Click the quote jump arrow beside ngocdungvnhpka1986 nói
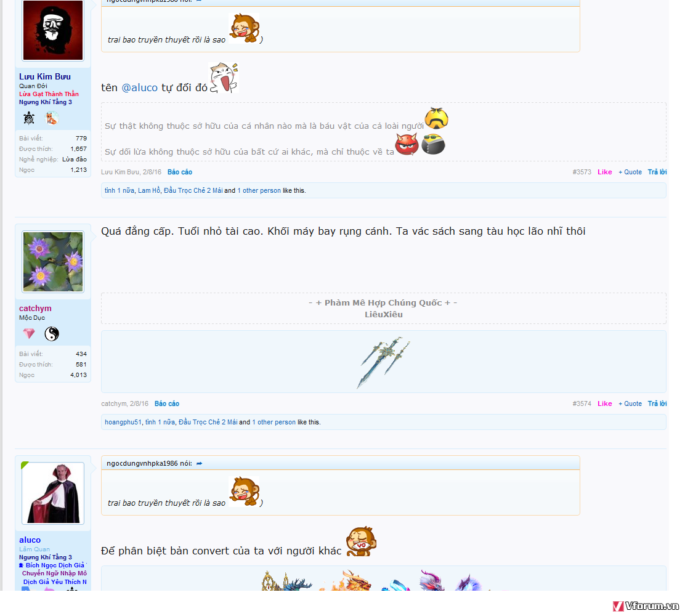685x616 pixels. [x=199, y=463]
